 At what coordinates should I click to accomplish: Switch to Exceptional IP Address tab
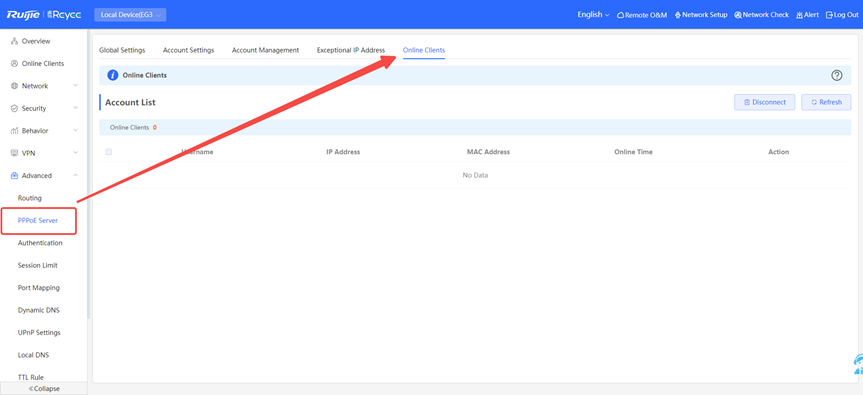point(351,50)
